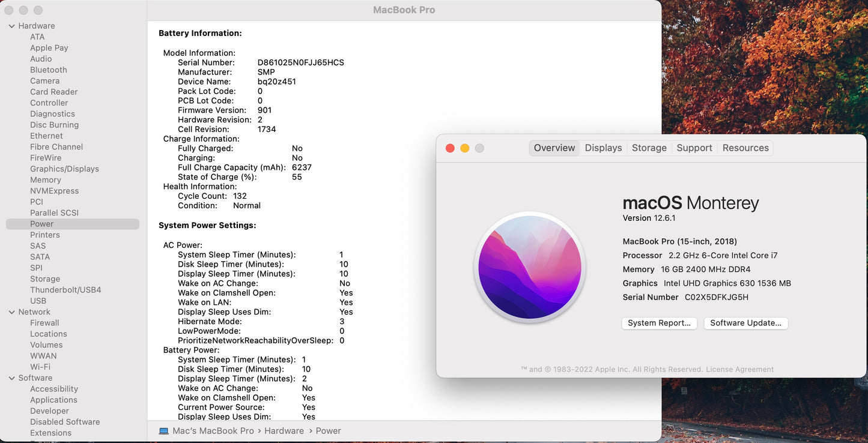868x443 pixels.
Task: Click the macOS Monterey logo image
Action: pyautogui.click(x=529, y=266)
